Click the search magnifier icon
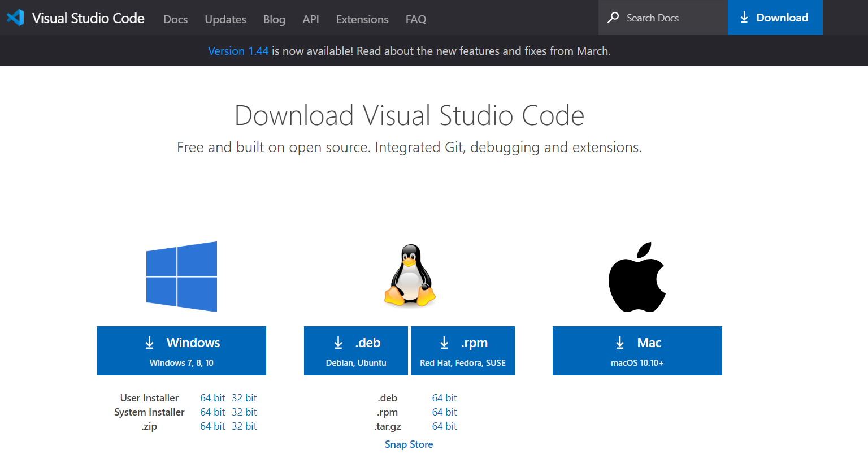868x454 pixels. pyautogui.click(x=613, y=18)
